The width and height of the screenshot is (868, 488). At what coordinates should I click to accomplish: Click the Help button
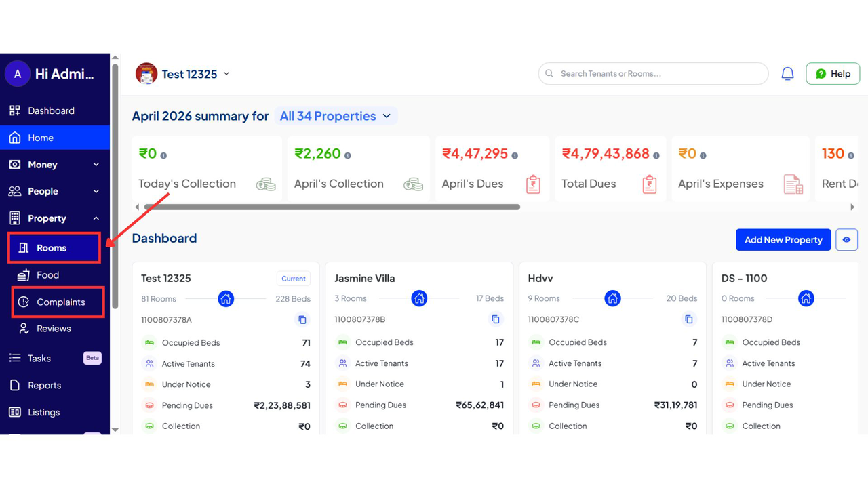[833, 74]
